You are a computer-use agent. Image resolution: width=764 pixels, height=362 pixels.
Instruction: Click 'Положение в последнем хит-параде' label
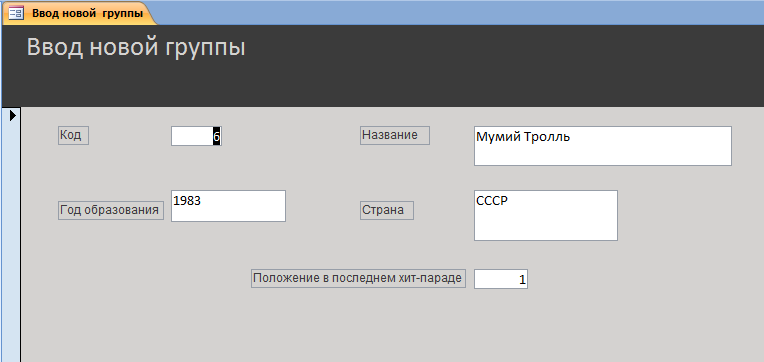point(359,279)
